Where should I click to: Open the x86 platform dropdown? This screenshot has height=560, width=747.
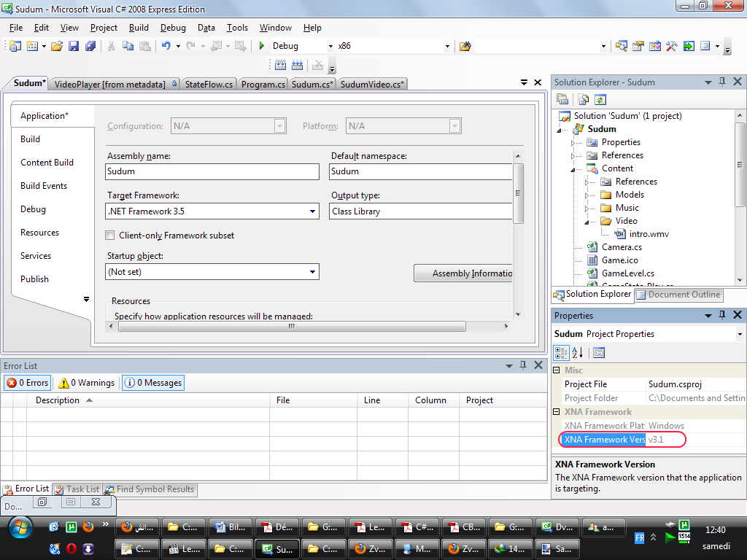pos(447,46)
